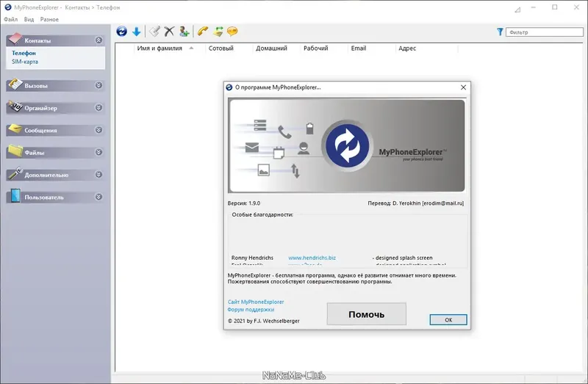Viewport: 588px width, 384px height.
Task: Click the edit contact toolbar icon
Action: click(154, 32)
